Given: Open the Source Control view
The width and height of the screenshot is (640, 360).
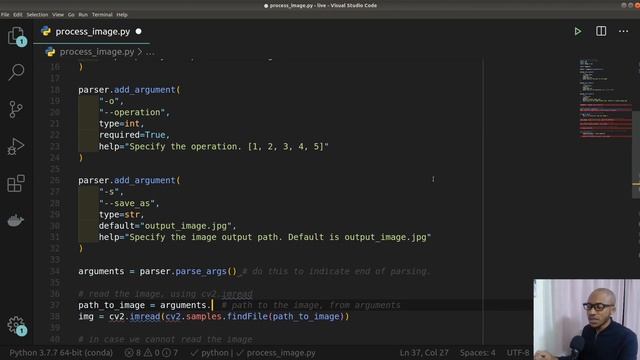Looking at the screenshot, I should click(16, 109).
